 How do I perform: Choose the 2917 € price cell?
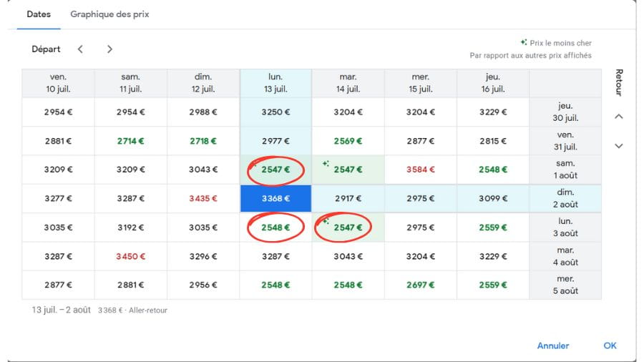(x=348, y=199)
